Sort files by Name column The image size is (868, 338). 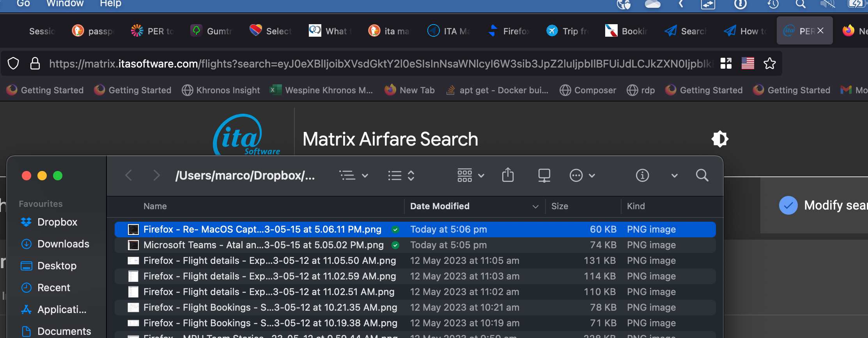tap(155, 206)
